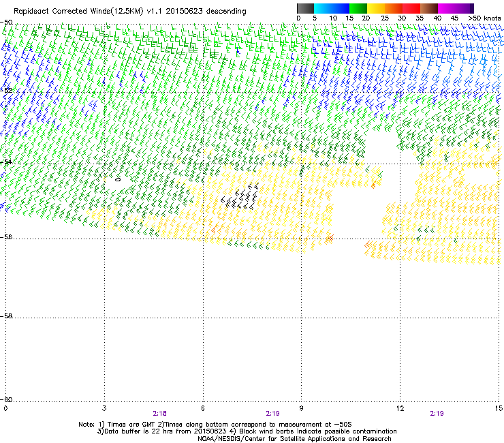Click the brown 35-40 knots legend swatch
The width and height of the screenshot is (504, 443).
[x=429, y=8]
